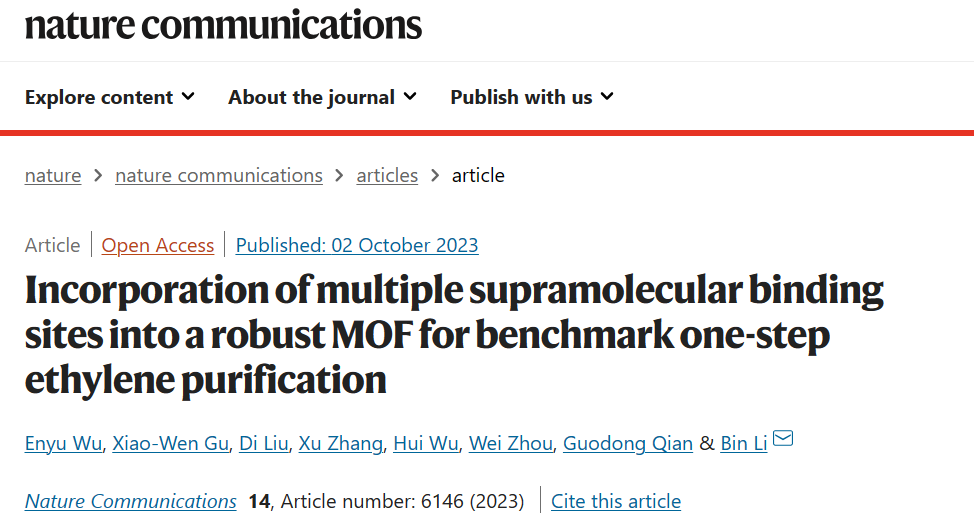Click author Bin Li's name
This screenshot has width=974, height=527.
click(x=744, y=444)
